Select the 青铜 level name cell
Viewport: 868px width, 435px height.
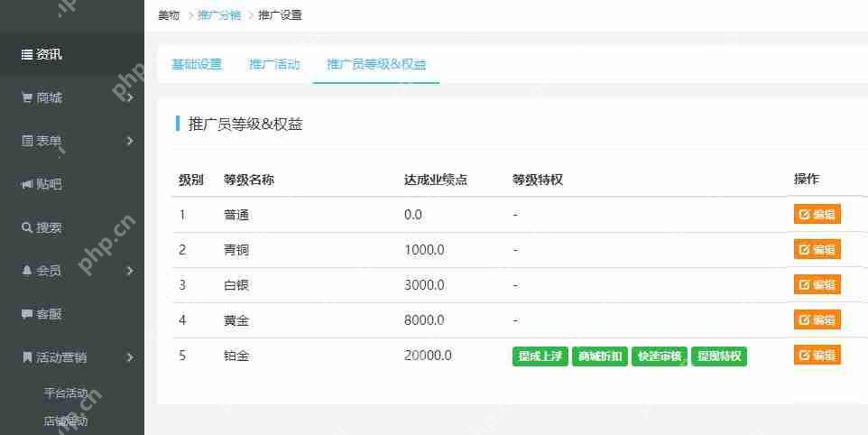236,250
